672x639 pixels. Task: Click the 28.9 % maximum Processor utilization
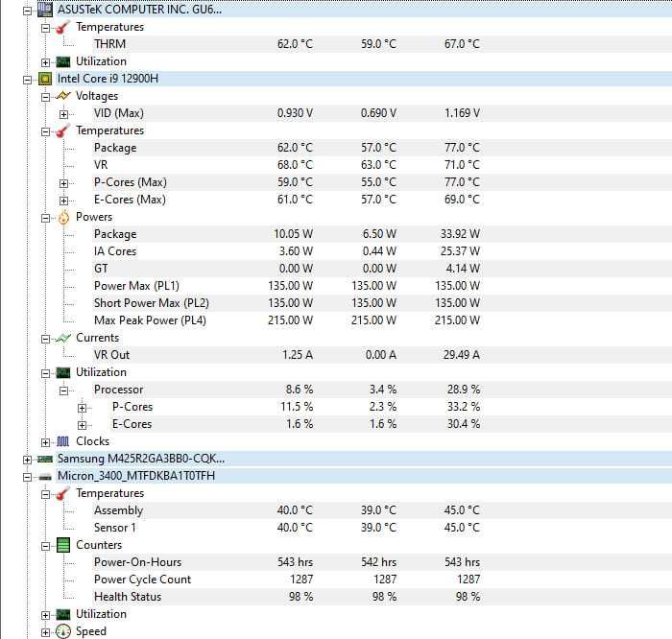(464, 390)
